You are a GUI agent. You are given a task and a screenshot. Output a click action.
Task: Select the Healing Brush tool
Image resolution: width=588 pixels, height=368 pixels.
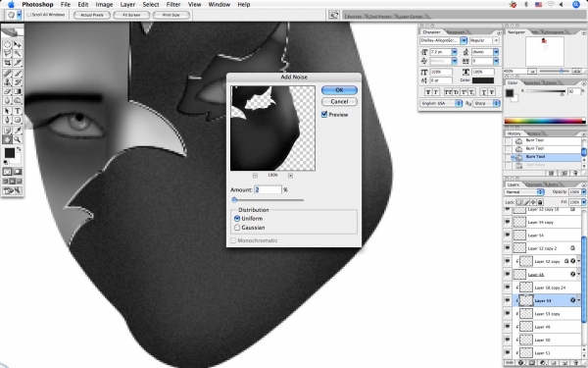[x=7, y=74]
